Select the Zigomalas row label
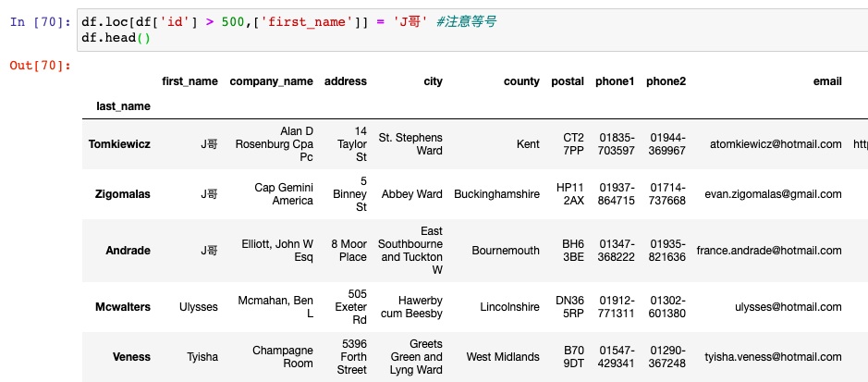Screen dimensions: 868x382 pyautogui.click(x=122, y=194)
